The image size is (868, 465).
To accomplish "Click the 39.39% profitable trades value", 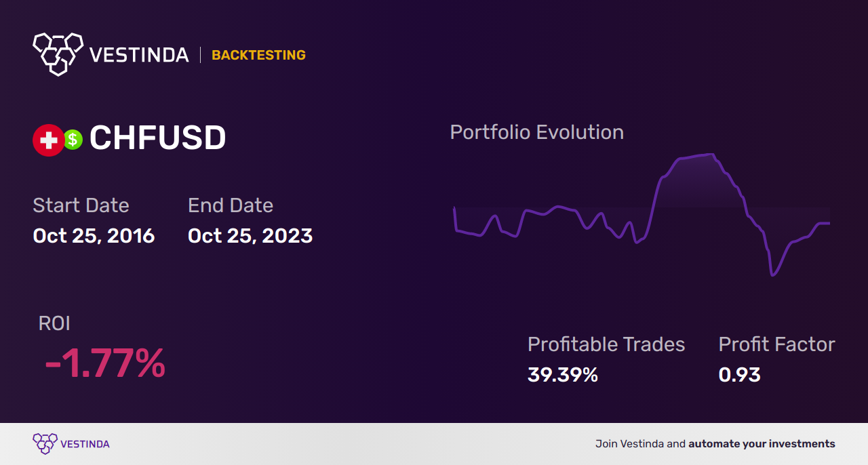I will [563, 375].
